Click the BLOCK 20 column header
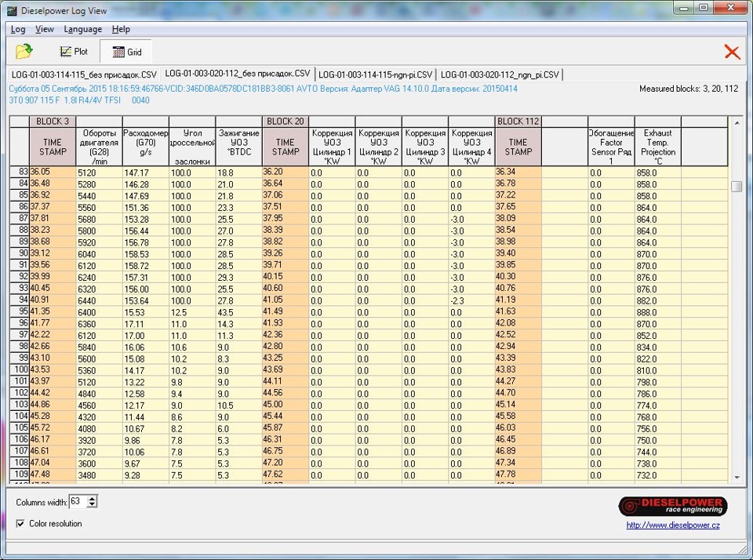 pos(286,122)
